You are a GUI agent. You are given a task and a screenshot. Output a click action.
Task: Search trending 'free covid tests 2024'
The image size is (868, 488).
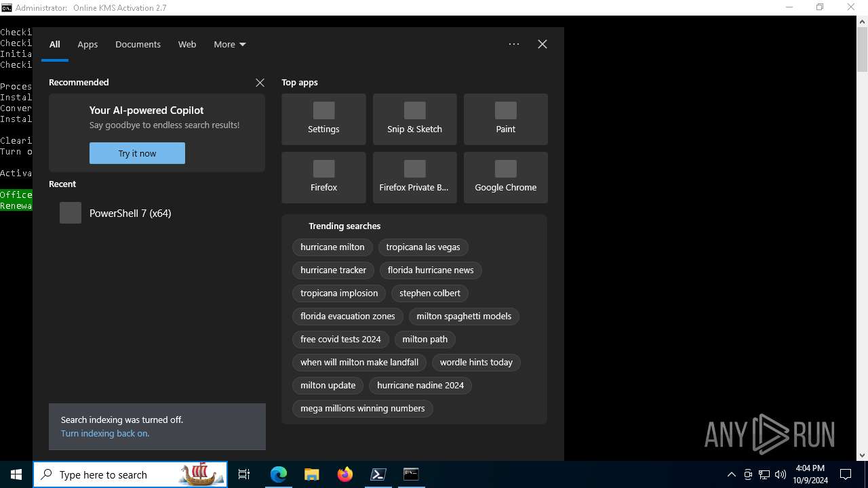click(x=340, y=340)
